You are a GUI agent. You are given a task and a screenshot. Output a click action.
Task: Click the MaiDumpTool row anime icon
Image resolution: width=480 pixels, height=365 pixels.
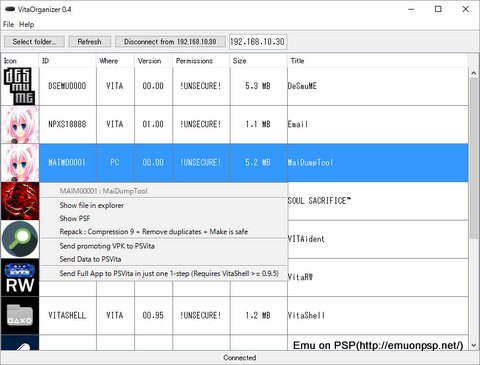(20, 163)
